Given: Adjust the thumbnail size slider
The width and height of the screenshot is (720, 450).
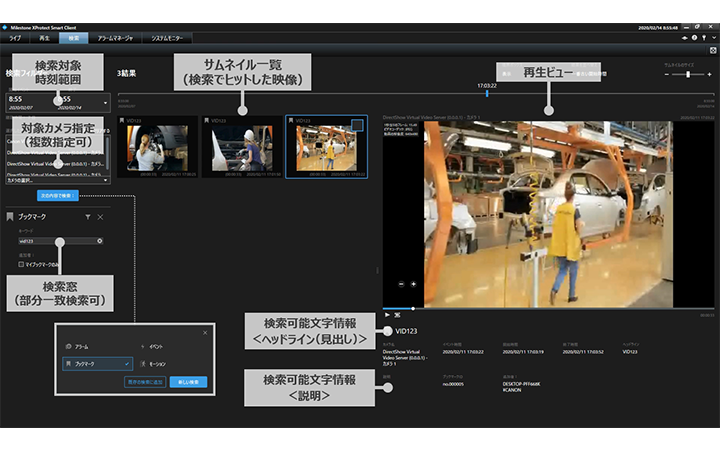Looking at the screenshot, I should [686, 74].
